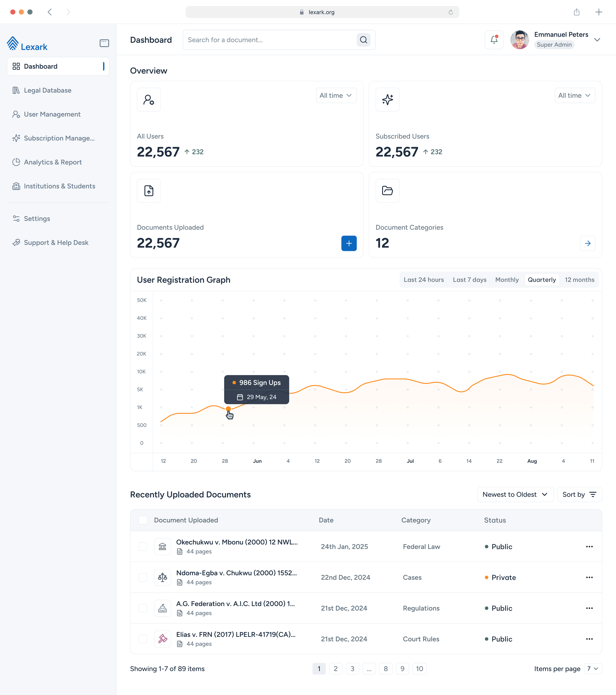Image resolution: width=616 pixels, height=695 pixels.
Task: Click the notification bell icon
Action: [x=494, y=40]
